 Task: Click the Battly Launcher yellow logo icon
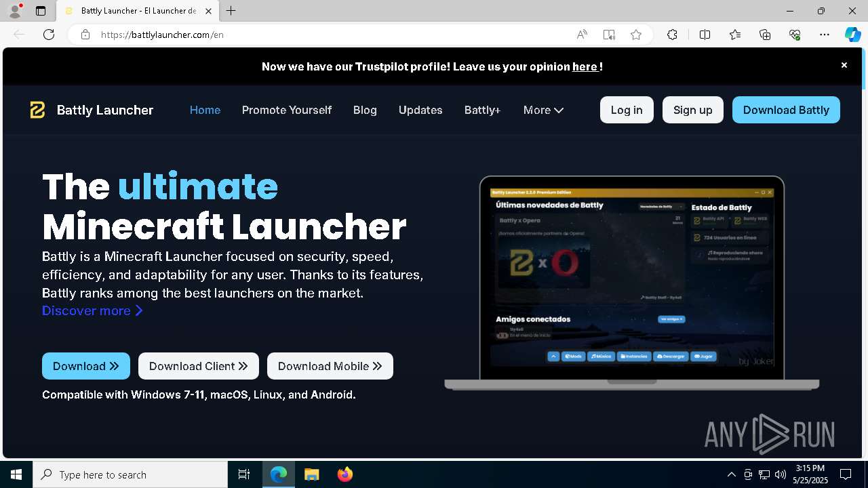click(x=37, y=110)
